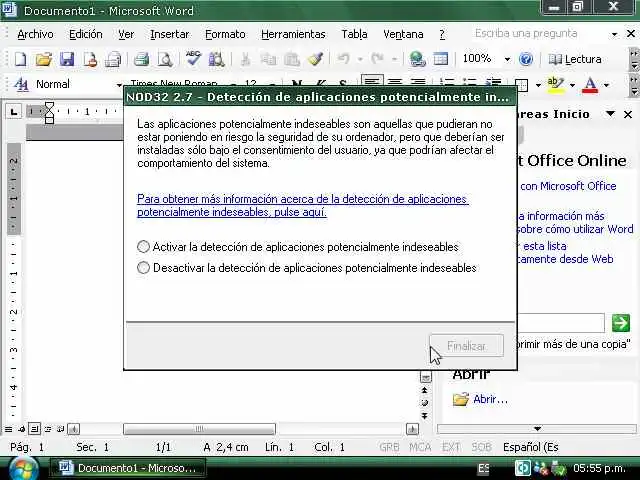The image size is (640, 480).
Task: Run the ABC spelling check
Action: tap(193, 59)
